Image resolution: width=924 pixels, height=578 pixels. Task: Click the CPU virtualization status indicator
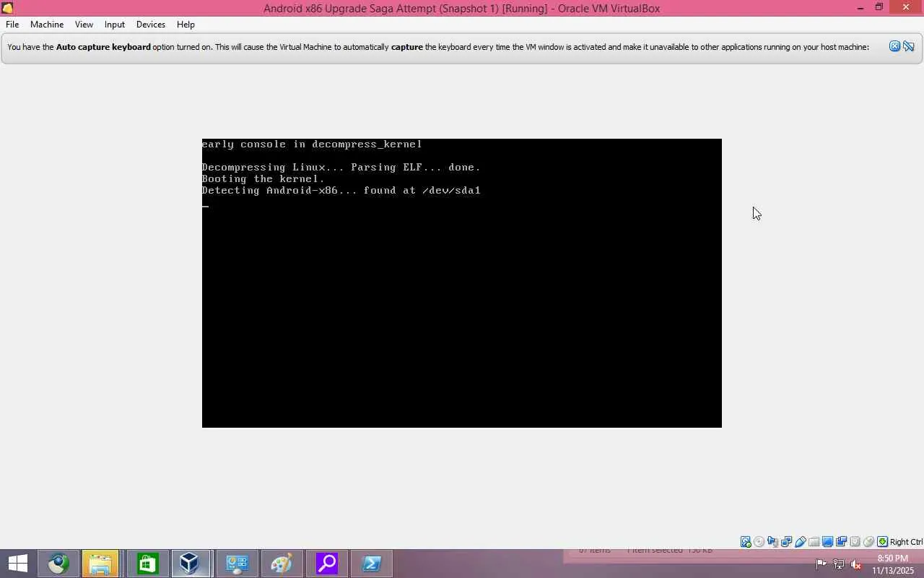tap(855, 542)
